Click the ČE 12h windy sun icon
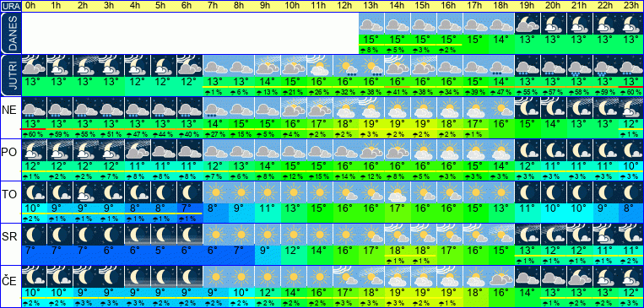 [345, 277]
